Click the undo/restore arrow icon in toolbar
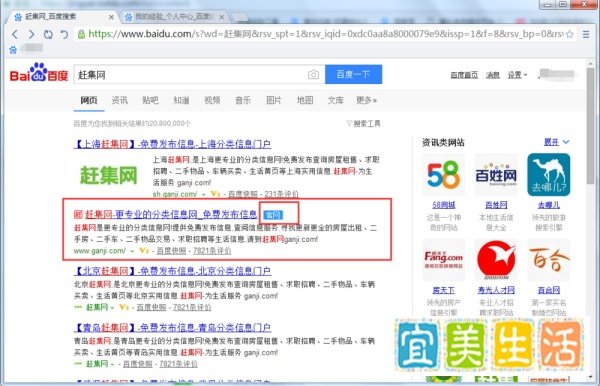Viewport: 600px width, 386px height. [x=64, y=34]
